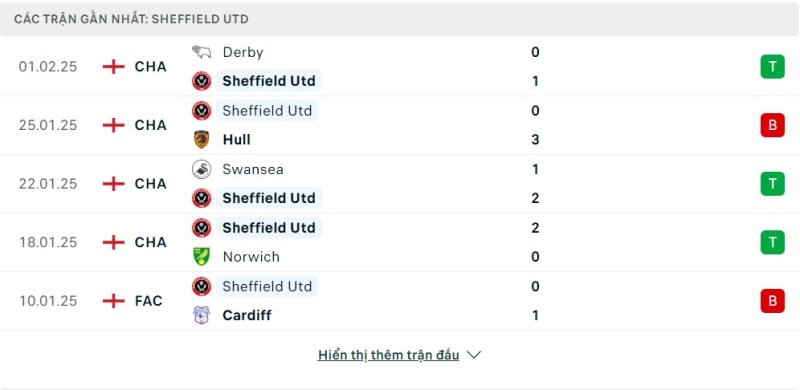800x390 pixels.
Task: Expand list with the chevron down arrow
Action: 473,355
